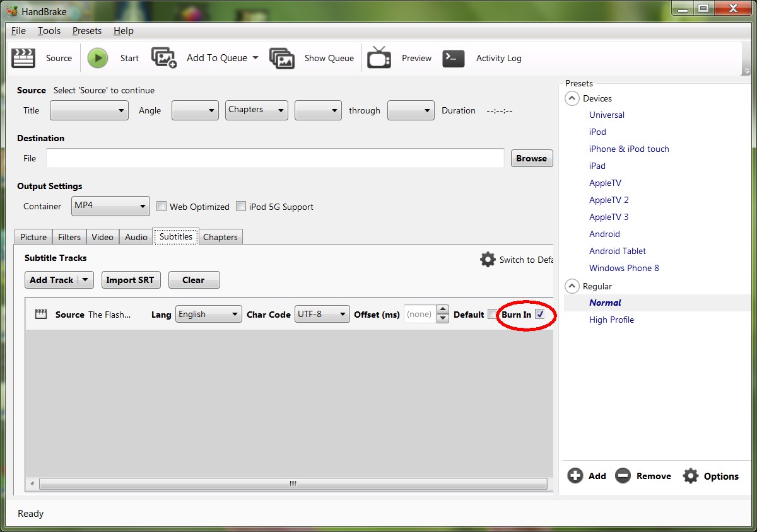This screenshot has height=532, width=757.
Task: Select the Android Tablet preset
Action: pos(618,251)
